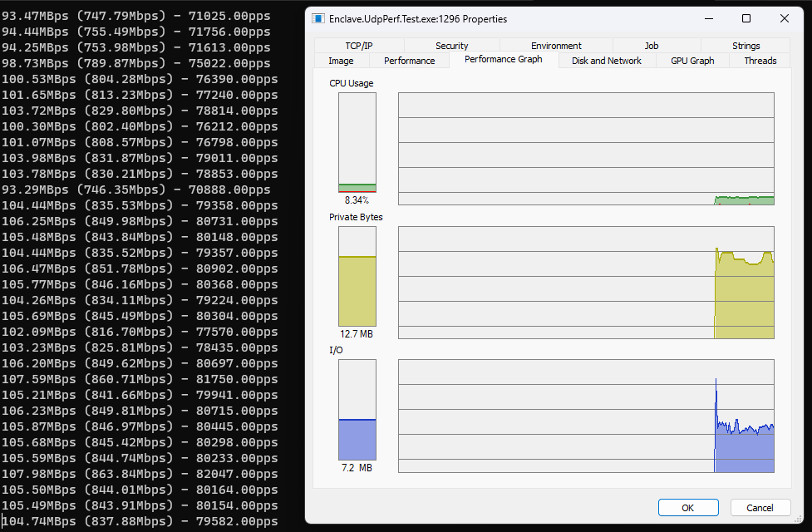Click the CPU Usage label
Screen dimensions: 812x532
pos(351,83)
